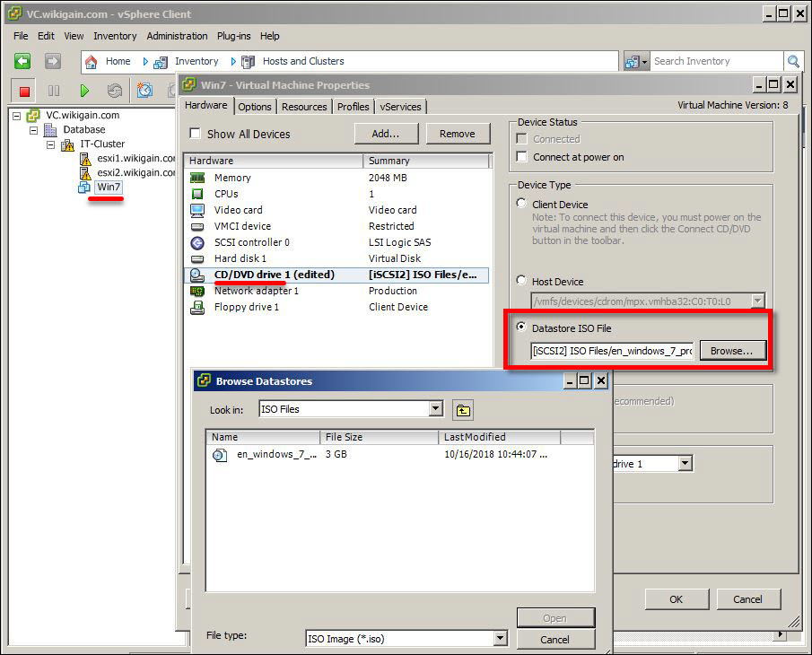Click OK in Virtual Machine Properties
812x655 pixels.
coord(677,599)
